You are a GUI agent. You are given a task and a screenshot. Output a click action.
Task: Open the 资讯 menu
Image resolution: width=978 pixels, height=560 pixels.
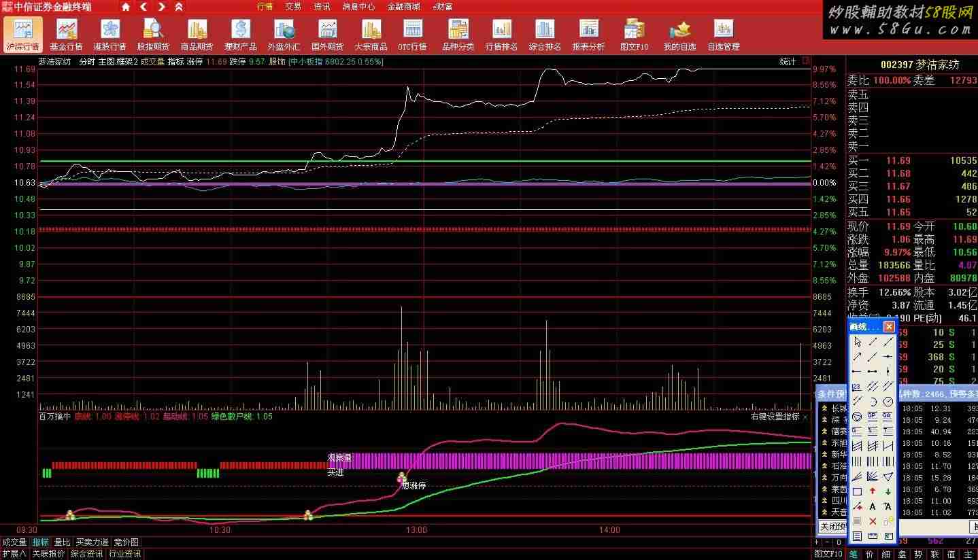click(322, 7)
